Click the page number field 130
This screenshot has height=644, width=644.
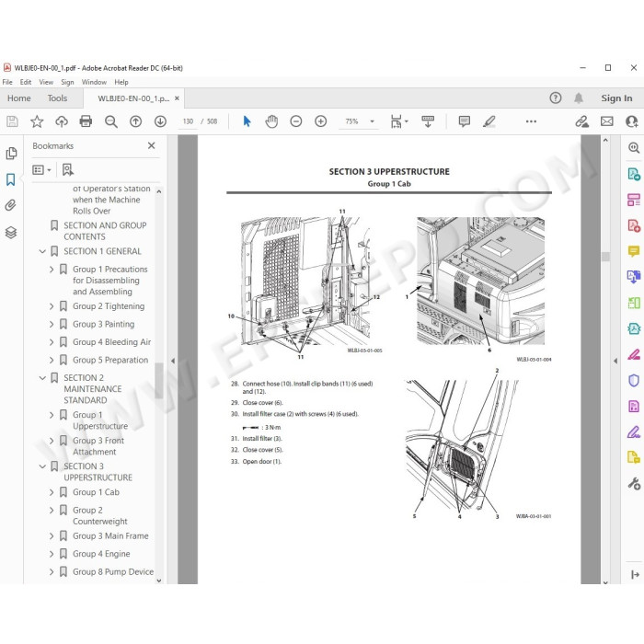click(x=188, y=121)
